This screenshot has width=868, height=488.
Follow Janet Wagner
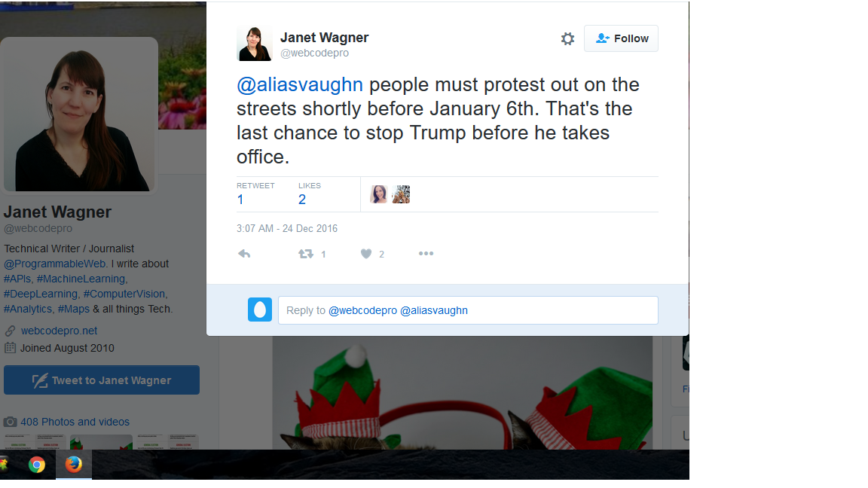(x=621, y=38)
